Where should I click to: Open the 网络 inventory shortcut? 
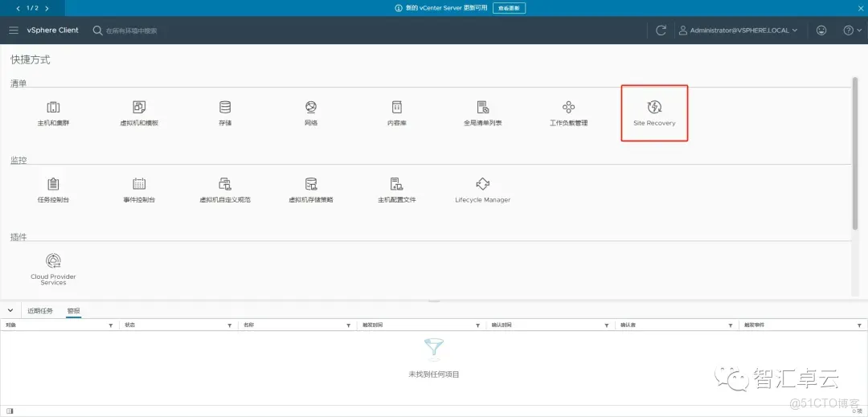310,114
